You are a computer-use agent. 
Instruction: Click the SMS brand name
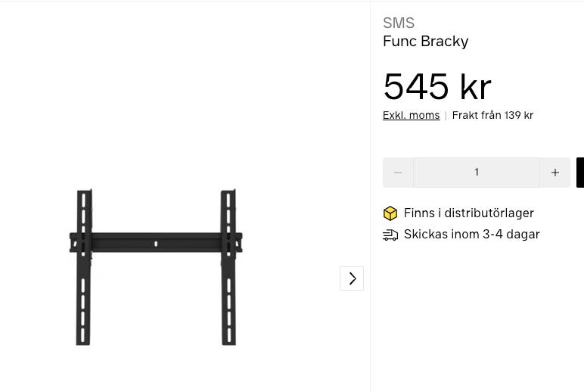click(x=399, y=23)
